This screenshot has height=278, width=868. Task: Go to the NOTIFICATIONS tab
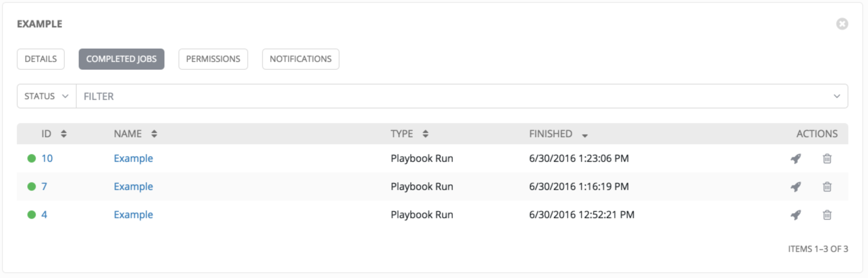click(301, 59)
